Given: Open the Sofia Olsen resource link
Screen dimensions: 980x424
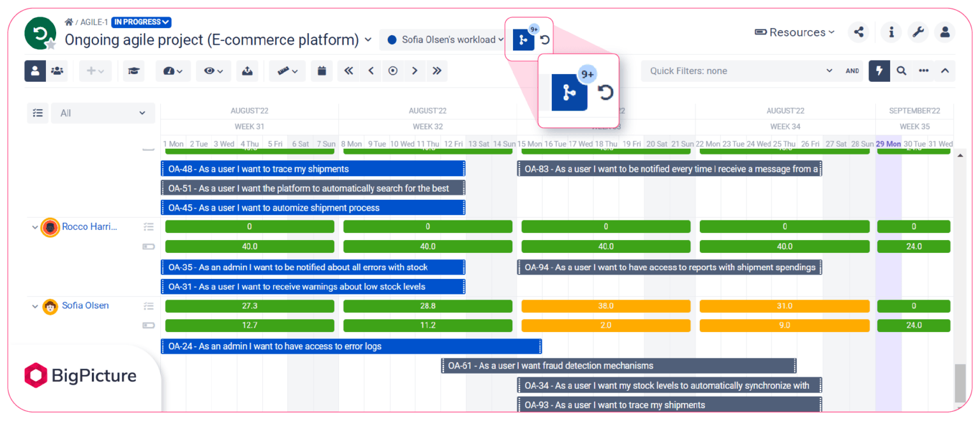Looking at the screenshot, I should click(85, 306).
